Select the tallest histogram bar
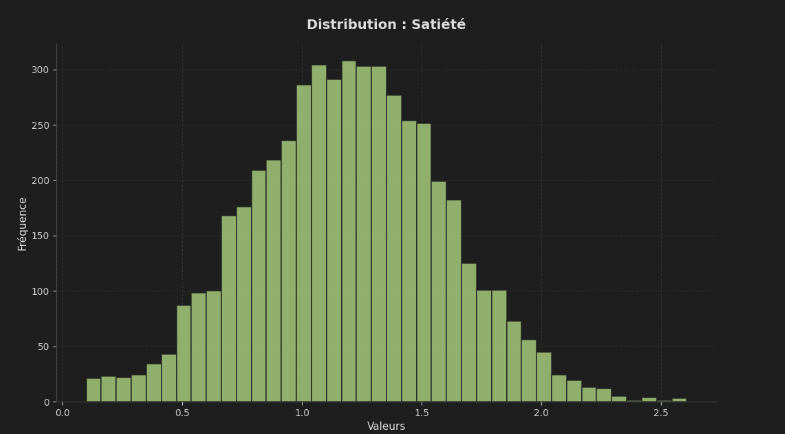This screenshot has width=785, height=434. tap(348, 232)
